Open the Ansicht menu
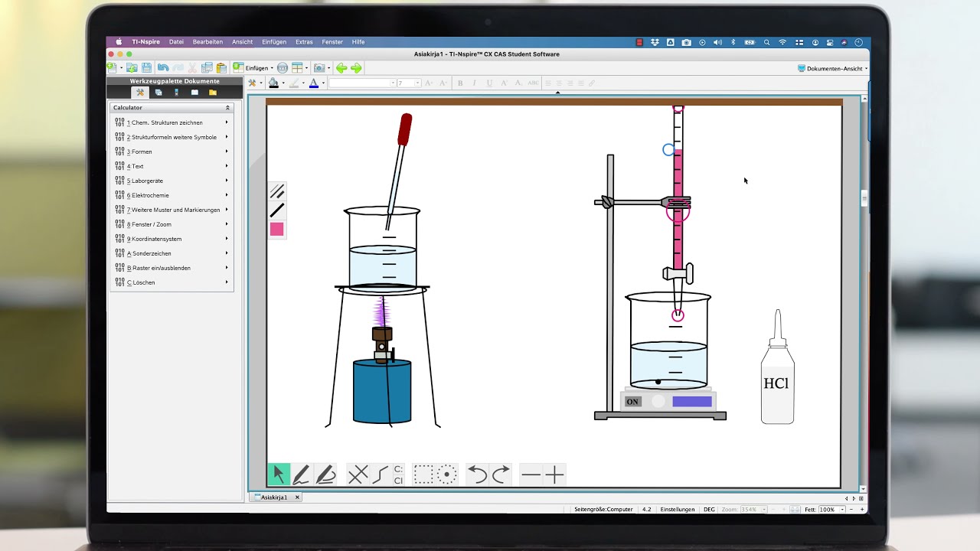The height and width of the screenshot is (551, 980). pyautogui.click(x=242, y=42)
